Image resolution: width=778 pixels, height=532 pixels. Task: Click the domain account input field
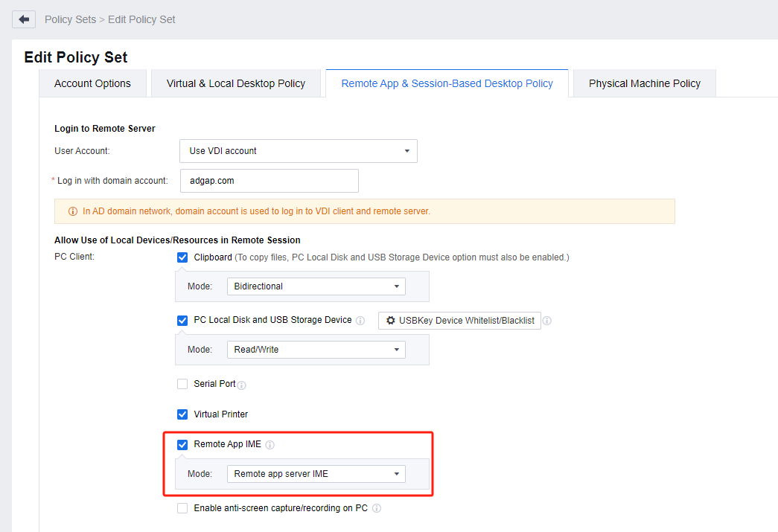point(269,181)
